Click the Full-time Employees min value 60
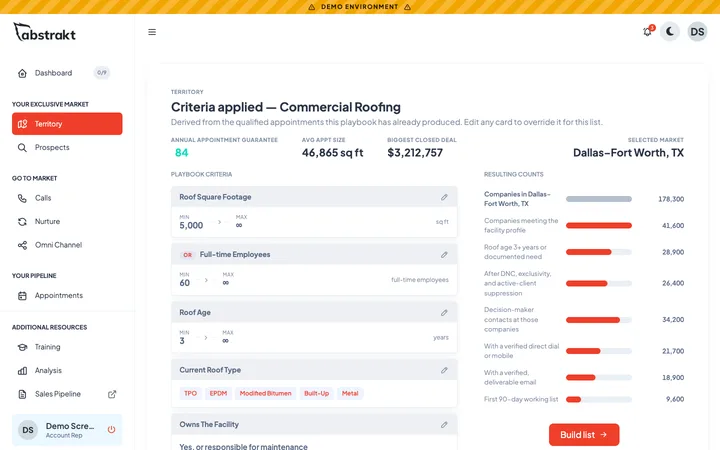The width and height of the screenshot is (720, 450). 185,283
